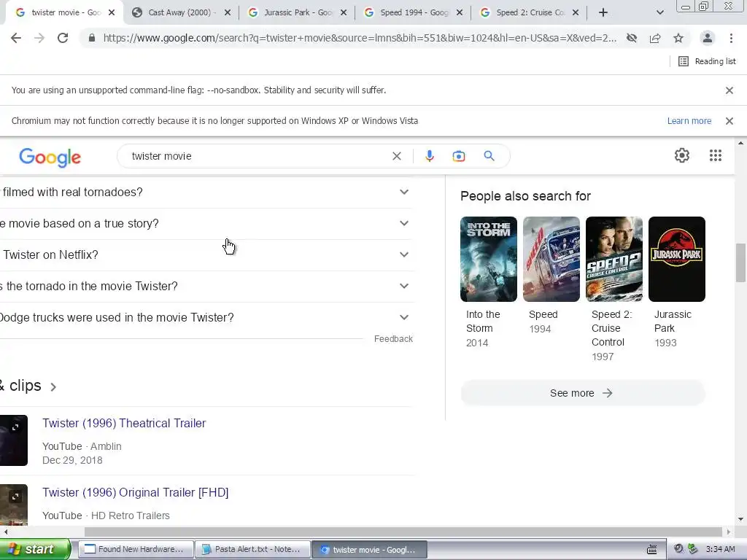
Task: Open the clips section arrow
Action: coord(53,386)
